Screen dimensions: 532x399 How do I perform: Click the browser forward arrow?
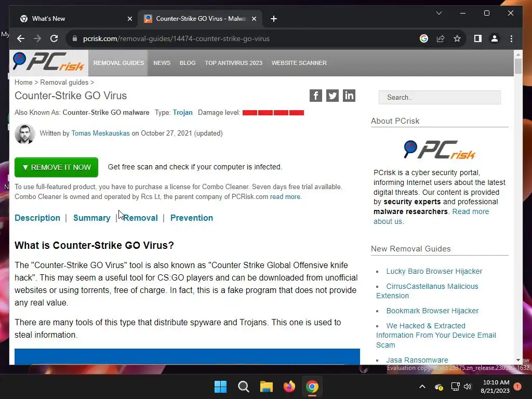pyautogui.click(x=37, y=38)
